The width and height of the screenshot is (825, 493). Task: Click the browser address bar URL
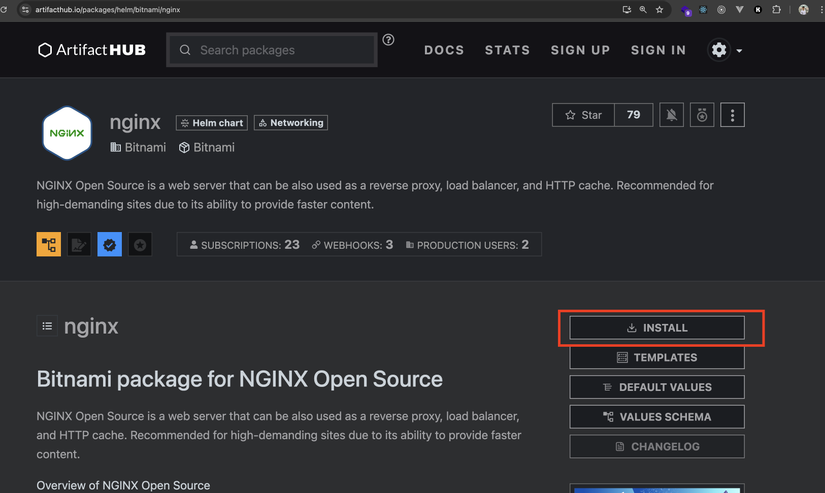click(x=108, y=9)
